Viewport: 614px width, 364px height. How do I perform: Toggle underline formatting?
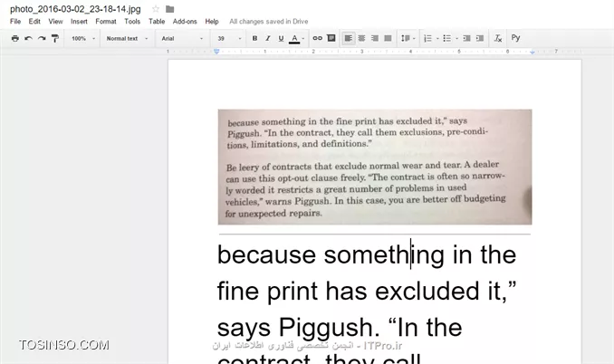[281, 38]
